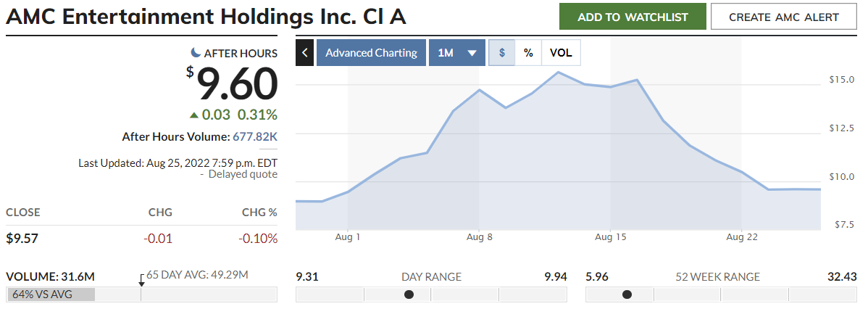Switch chart to percent view
Screen dimensions: 868x309
coord(528,53)
